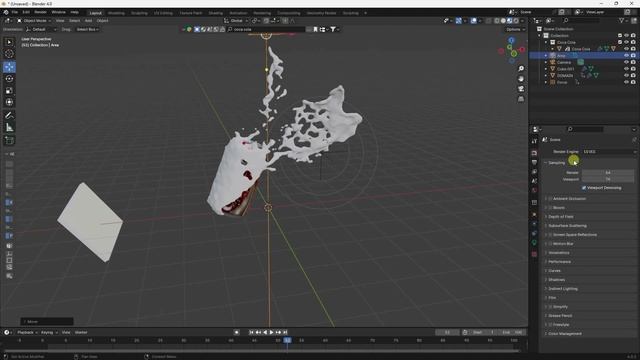
Task: Select the Add Cube tool
Action: 9,141
